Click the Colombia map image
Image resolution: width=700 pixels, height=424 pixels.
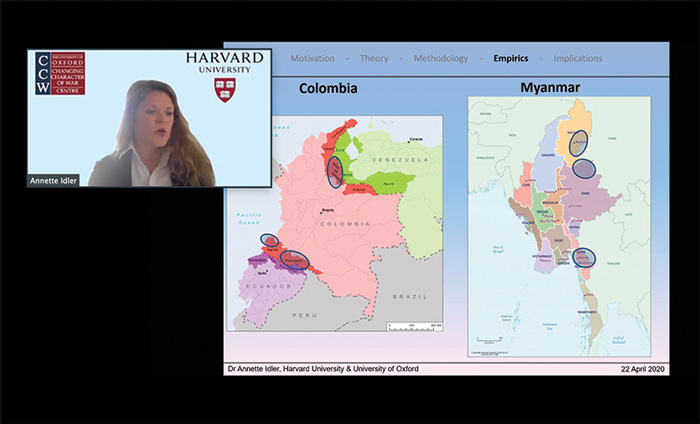click(335, 224)
